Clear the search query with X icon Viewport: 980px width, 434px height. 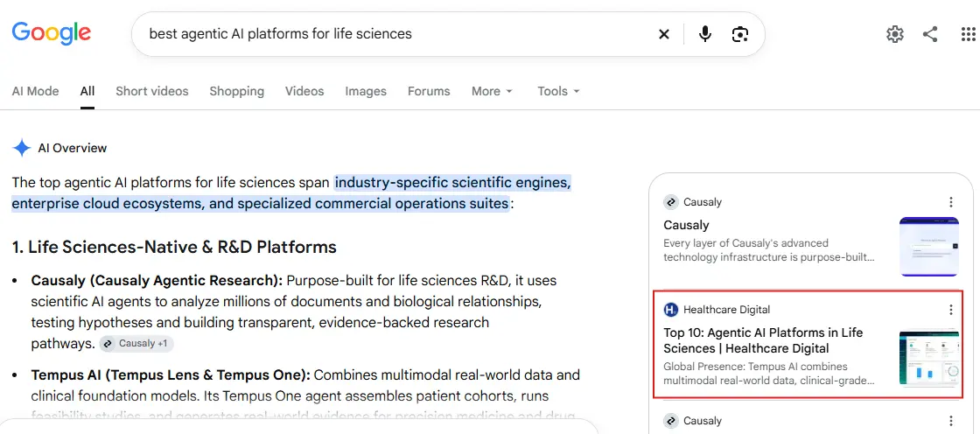point(664,34)
